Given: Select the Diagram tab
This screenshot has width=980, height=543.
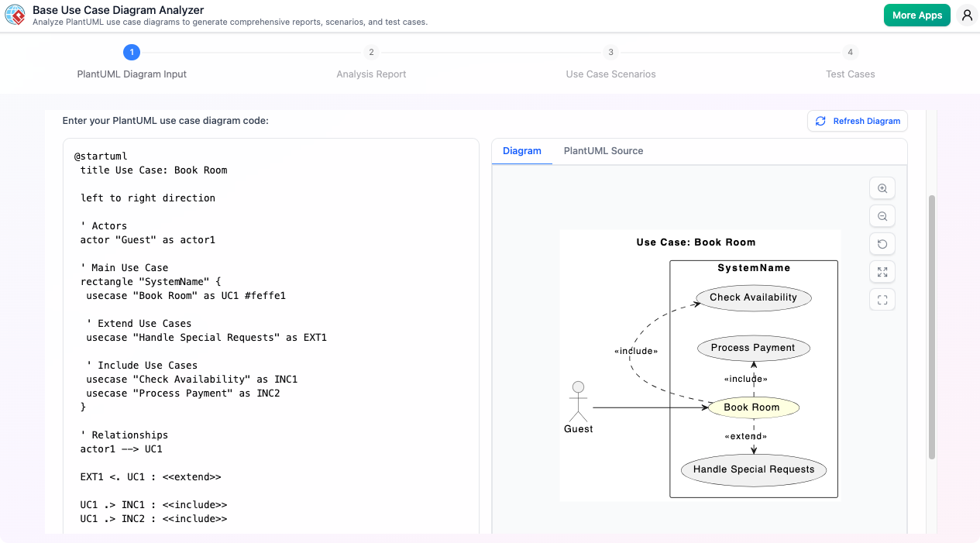Looking at the screenshot, I should coord(522,150).
